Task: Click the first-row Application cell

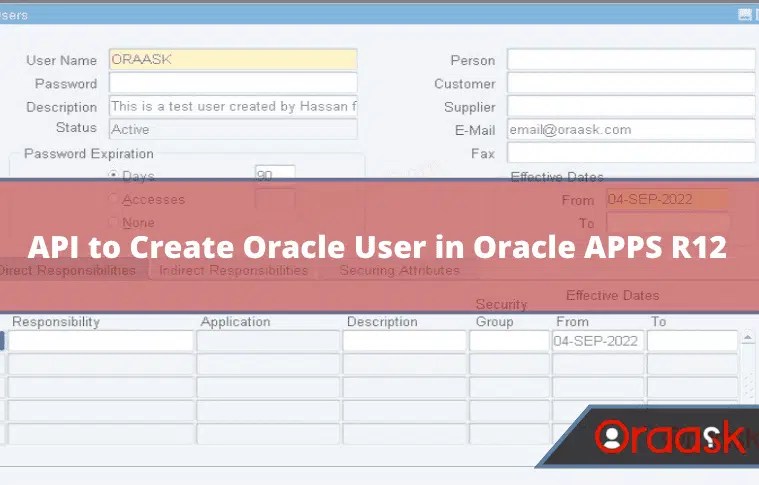Action: tap(268, 341)
